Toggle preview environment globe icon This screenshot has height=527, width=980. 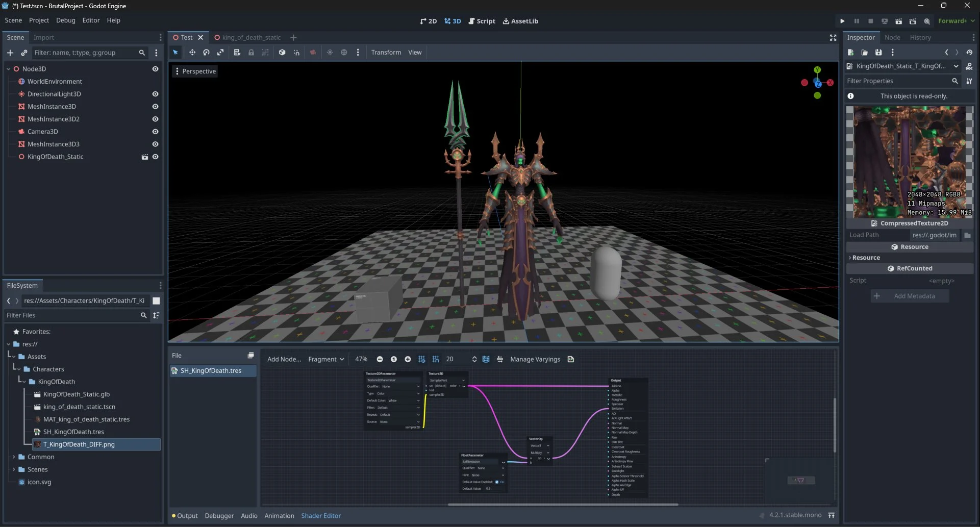(x=344, y=53)
